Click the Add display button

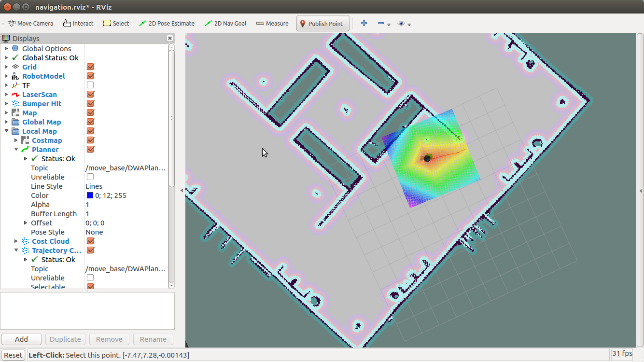(21, 339)
